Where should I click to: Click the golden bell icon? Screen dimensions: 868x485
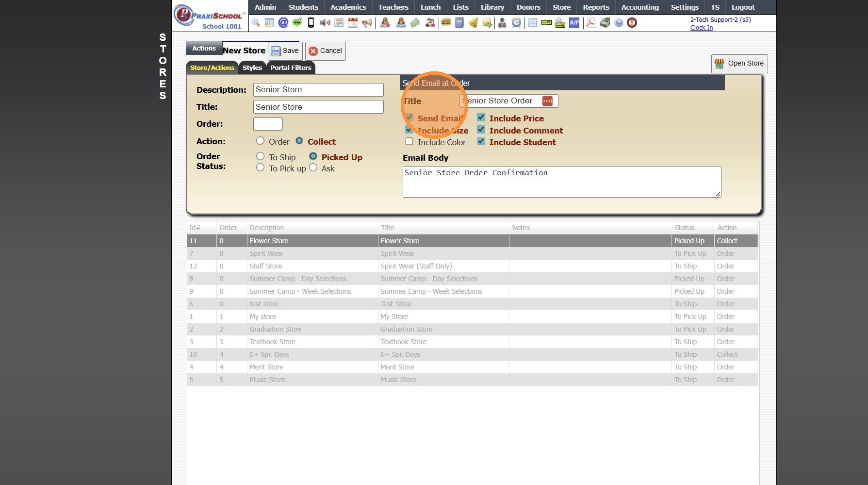point(474,23)
